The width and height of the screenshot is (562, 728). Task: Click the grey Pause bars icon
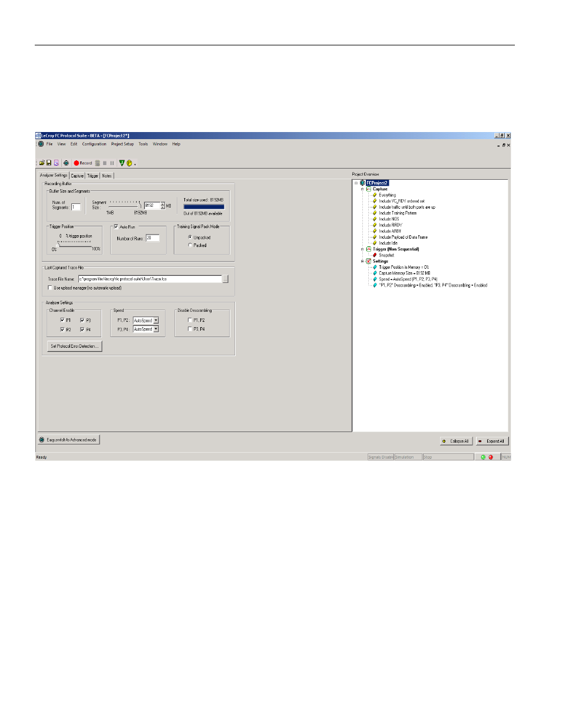pos(112,163)
